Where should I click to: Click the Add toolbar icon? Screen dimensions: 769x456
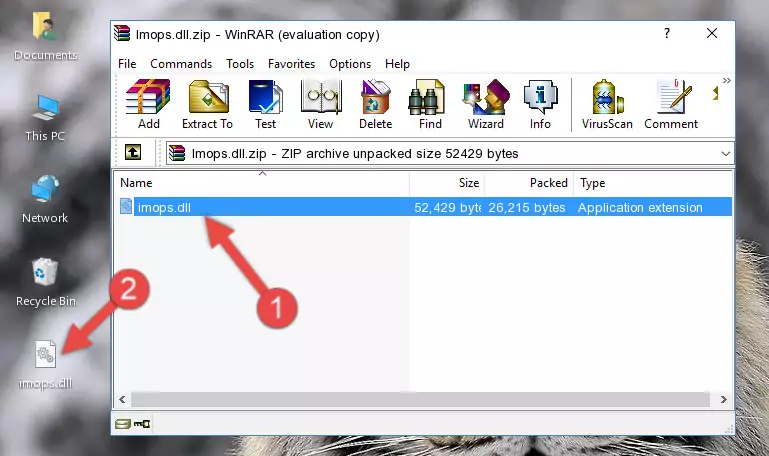tap(148, 104)
